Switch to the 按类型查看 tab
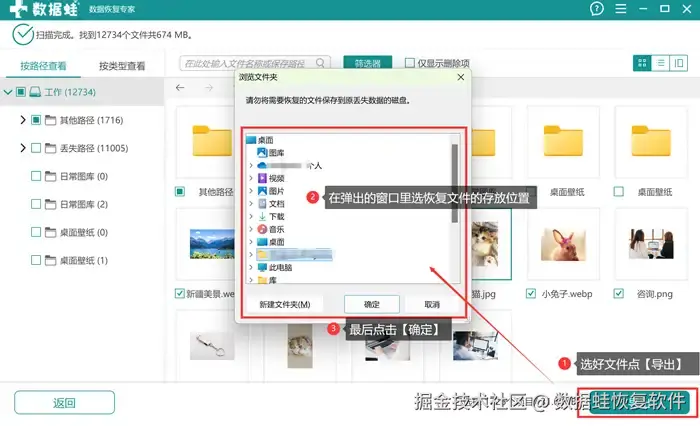This screenshot has width=700, height=426. (122, 66)
